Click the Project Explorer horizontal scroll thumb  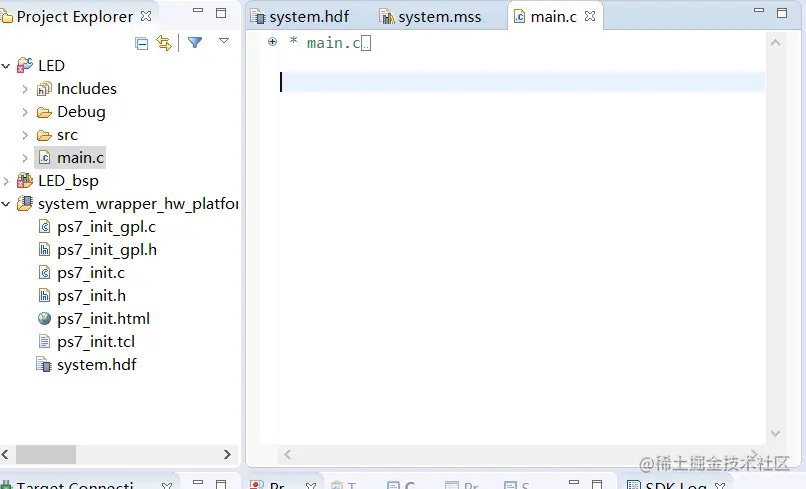pos(46,455)
